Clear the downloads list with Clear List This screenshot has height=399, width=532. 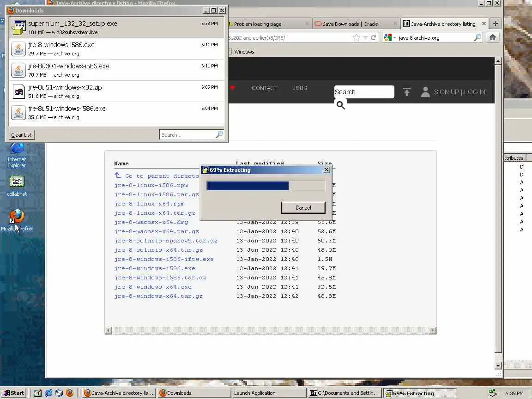[x=21, y=135]
